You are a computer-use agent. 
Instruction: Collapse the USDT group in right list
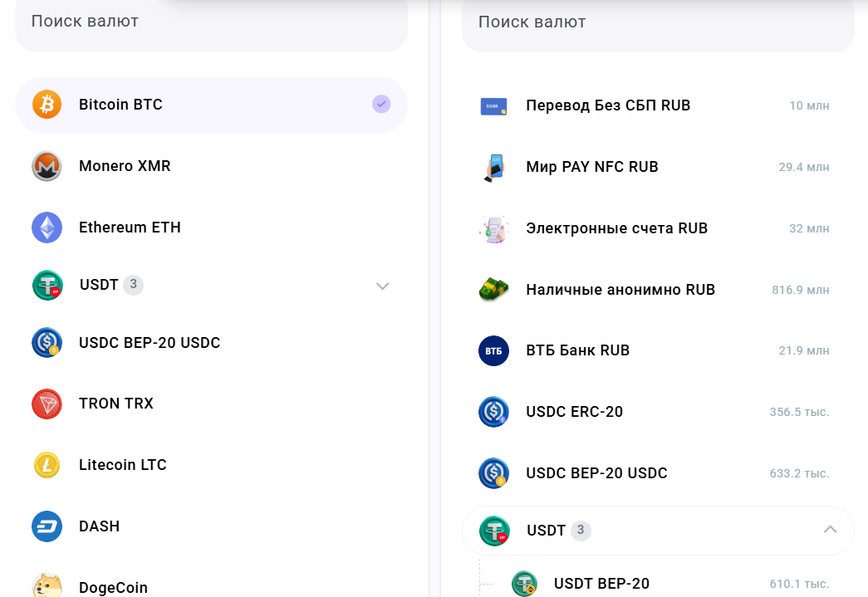[831, 530]
